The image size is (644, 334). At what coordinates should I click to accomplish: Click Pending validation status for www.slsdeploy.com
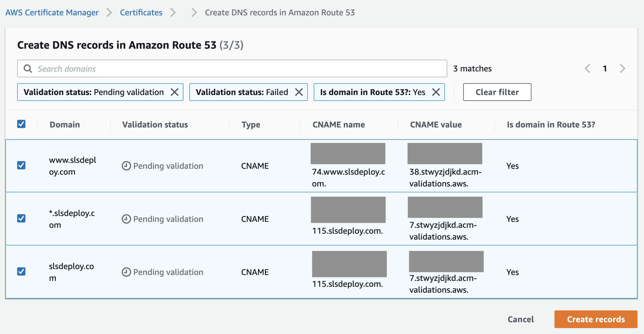tap(162, 166)
